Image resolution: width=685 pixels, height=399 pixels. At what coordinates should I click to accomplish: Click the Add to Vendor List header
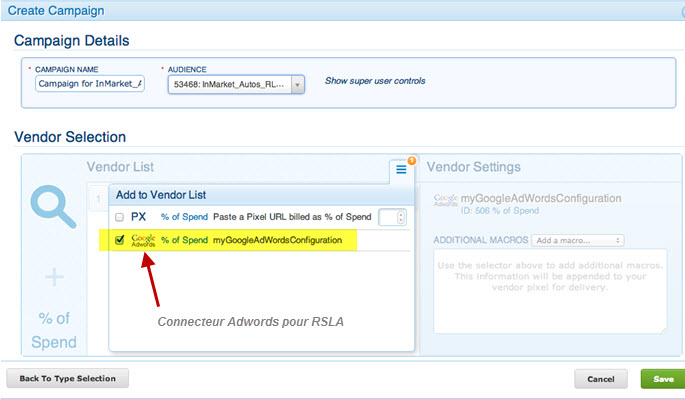tap(261, 195)
